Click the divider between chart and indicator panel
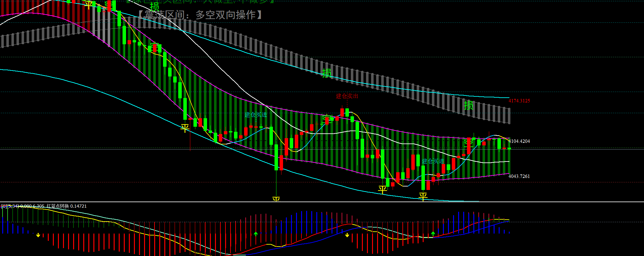644x256 pixels. [x=322, y=202]
